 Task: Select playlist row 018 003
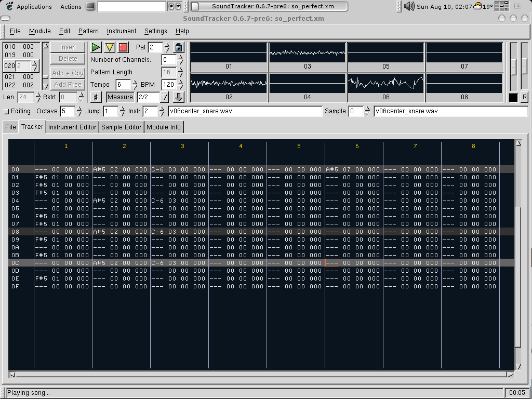19,47
